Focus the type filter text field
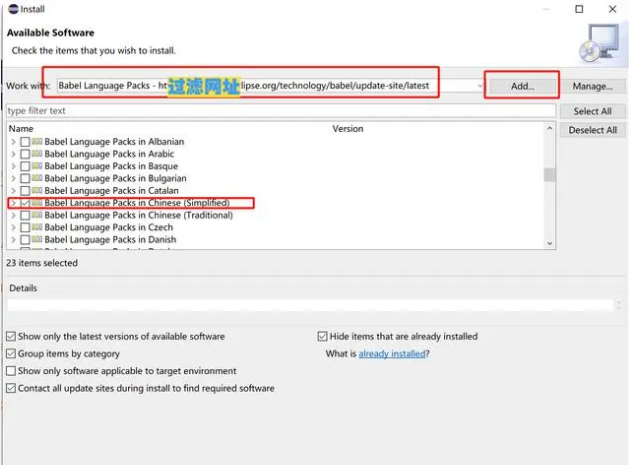 [281, 111]
